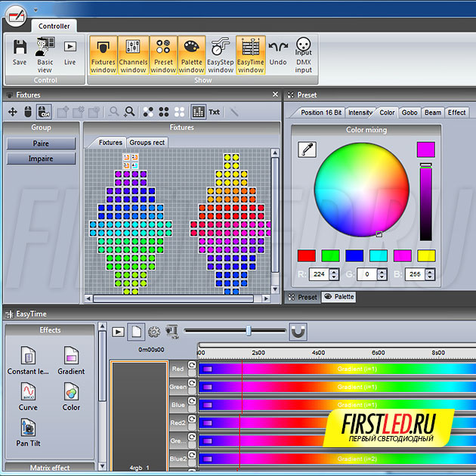This screenshot has width=476, height=476.
Task: Click the EasyStep window icon
Action: 221,55
